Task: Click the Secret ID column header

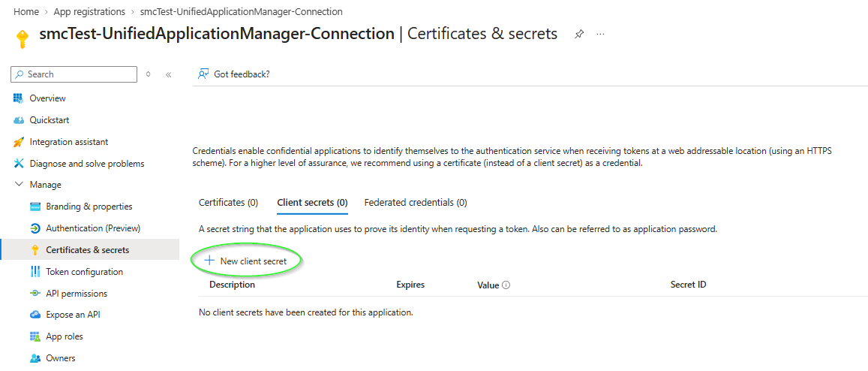Action: pyautogui.click(x=688, y=285)
